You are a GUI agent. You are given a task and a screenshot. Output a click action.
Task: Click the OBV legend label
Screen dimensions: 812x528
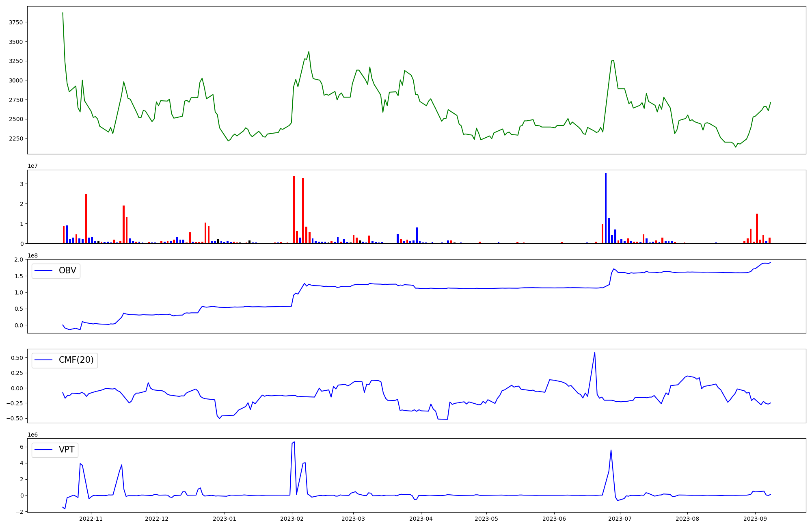67,270
